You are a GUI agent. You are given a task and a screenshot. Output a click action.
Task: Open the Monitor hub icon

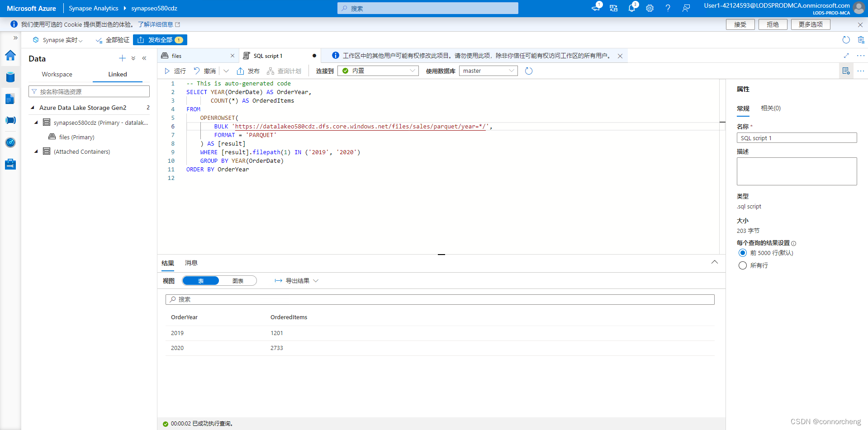pos(10,142)
